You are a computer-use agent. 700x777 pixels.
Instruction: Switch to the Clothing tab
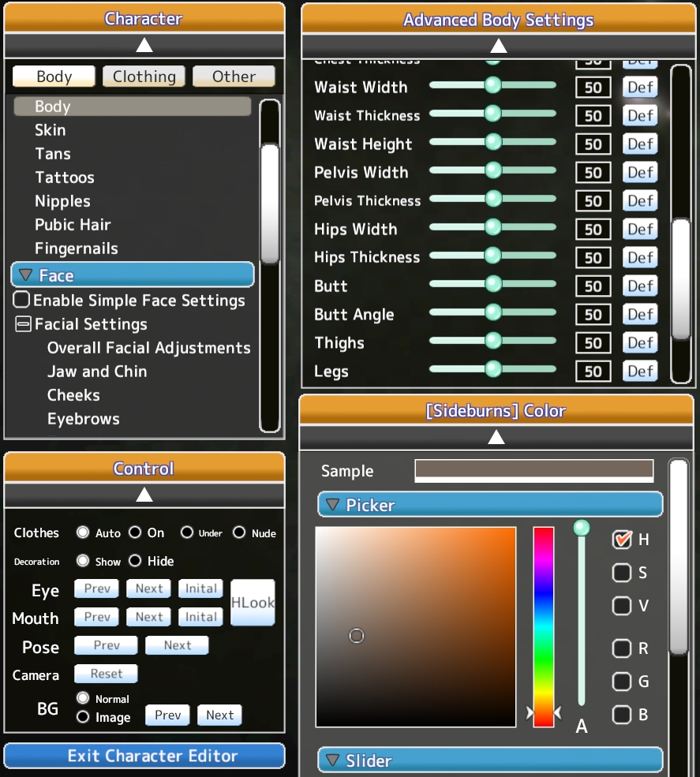[x=144, y=77]
